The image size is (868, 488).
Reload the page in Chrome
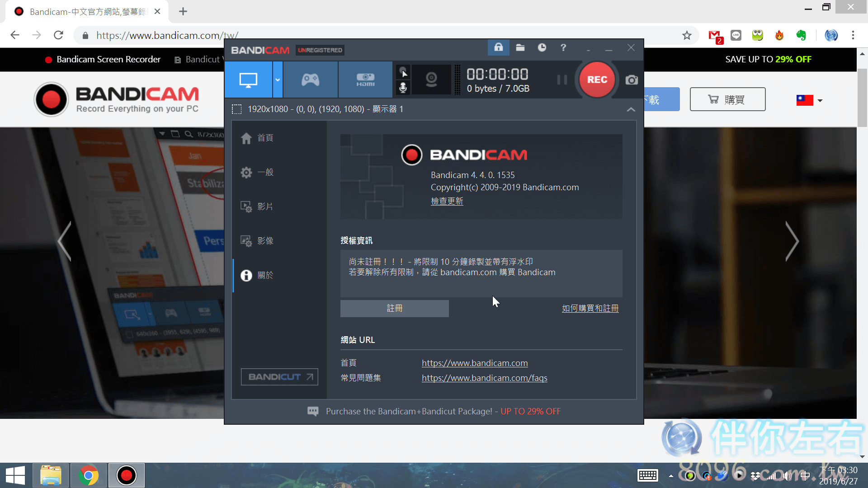coord(58,35)
